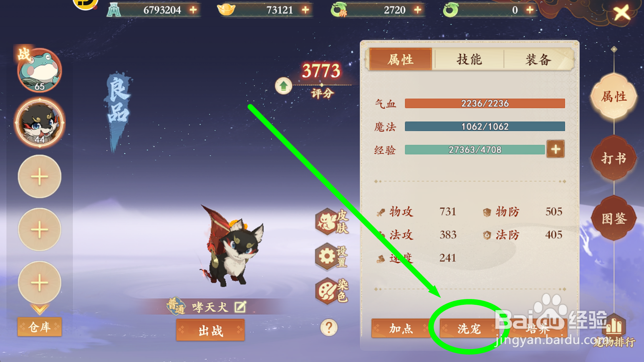Switch to the 技能 skills tab
This screenshot has height=362, width=644.
[469, 60]
